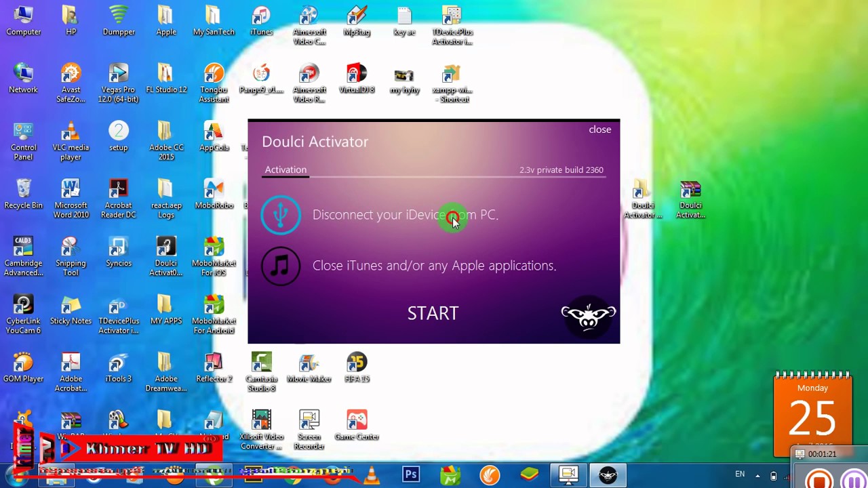Show hidden system tray icons
Image resolution: width=868 pixels, height=488 pixels.
tap(757, 475)
